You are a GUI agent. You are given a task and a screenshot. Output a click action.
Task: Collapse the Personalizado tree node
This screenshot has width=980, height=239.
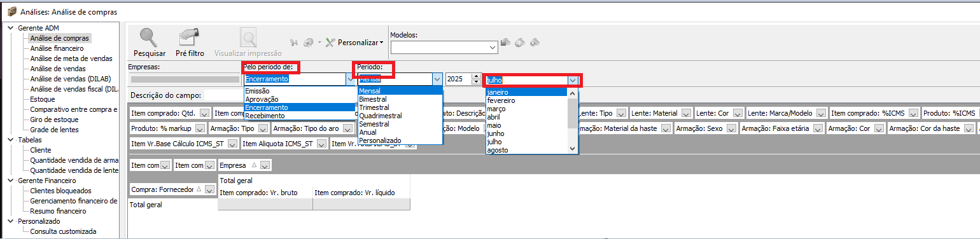pos(10,221)
